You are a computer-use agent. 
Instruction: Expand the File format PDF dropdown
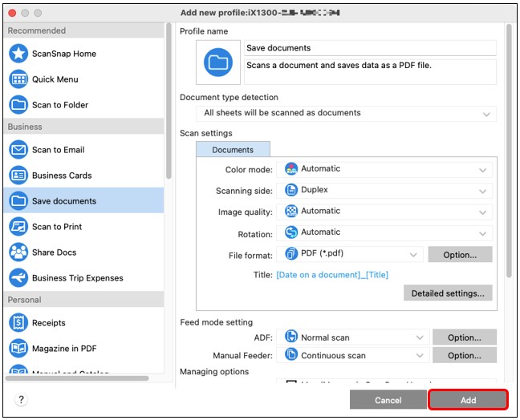click(x=350, y=254)
